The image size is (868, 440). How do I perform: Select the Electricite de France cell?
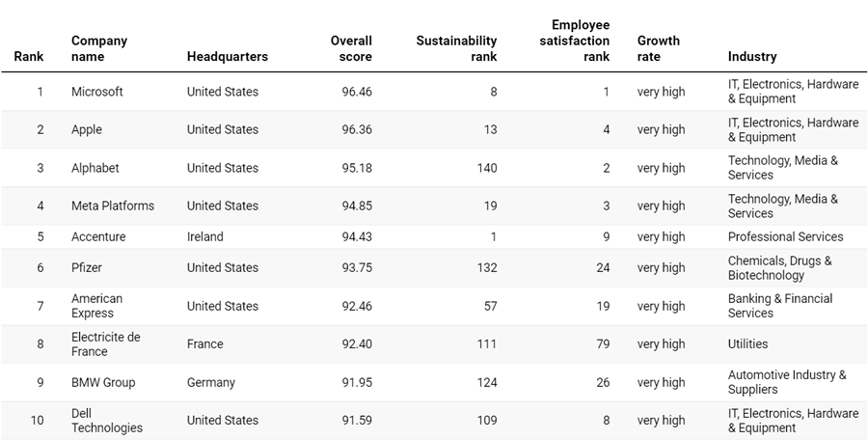106,344
